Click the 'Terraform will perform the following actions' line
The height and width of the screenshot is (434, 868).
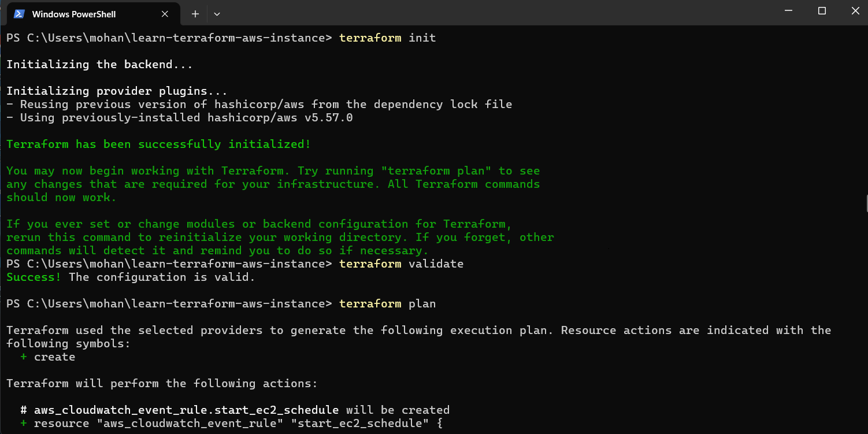point(162,384)
